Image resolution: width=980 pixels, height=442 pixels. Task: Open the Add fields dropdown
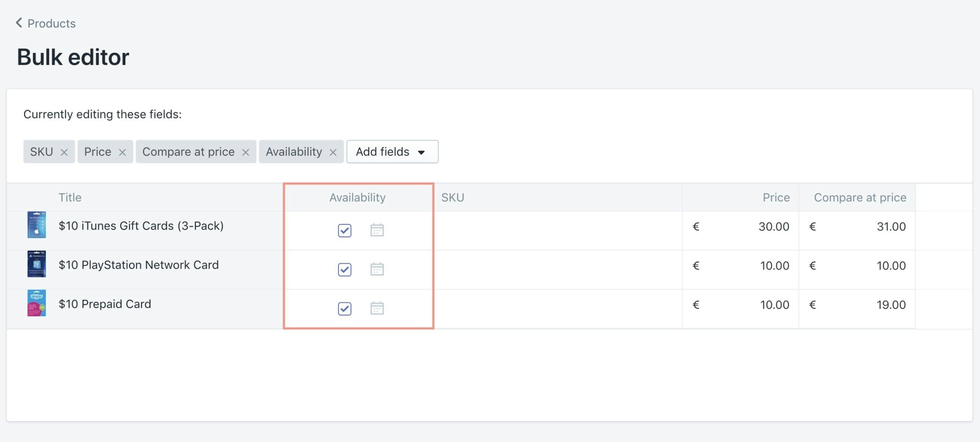click(x=392, y=152)
